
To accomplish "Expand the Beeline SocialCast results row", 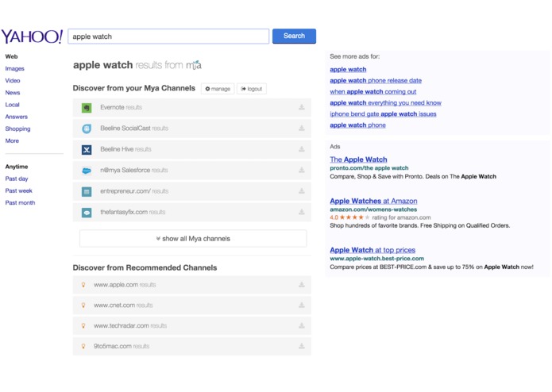I will 192,129.
